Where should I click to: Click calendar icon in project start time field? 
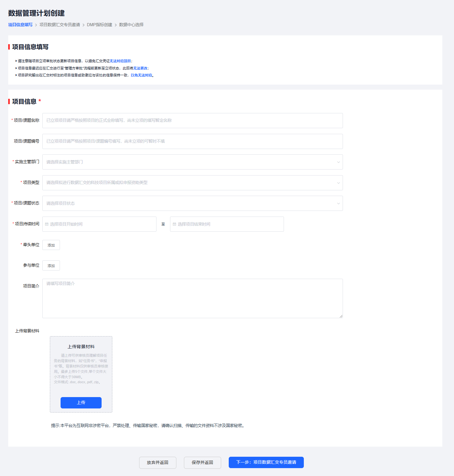pyautogui.click(x=47, y=224)
